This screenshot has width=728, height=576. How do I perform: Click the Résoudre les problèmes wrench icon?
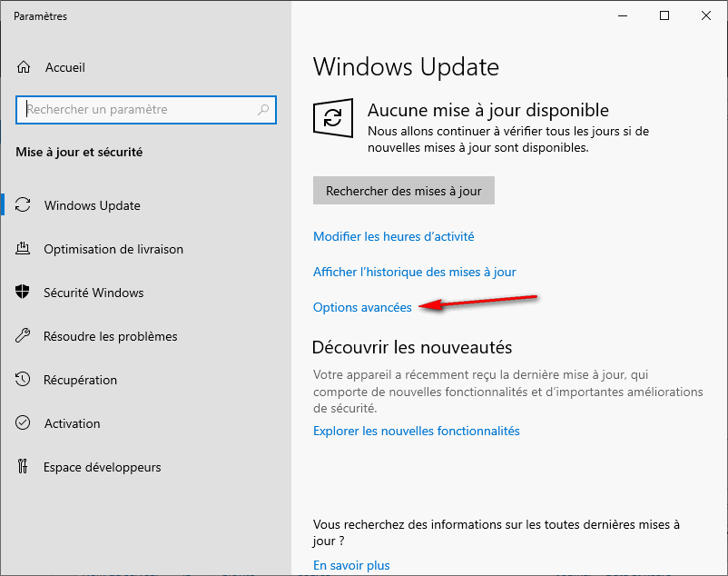coord(25,336)
